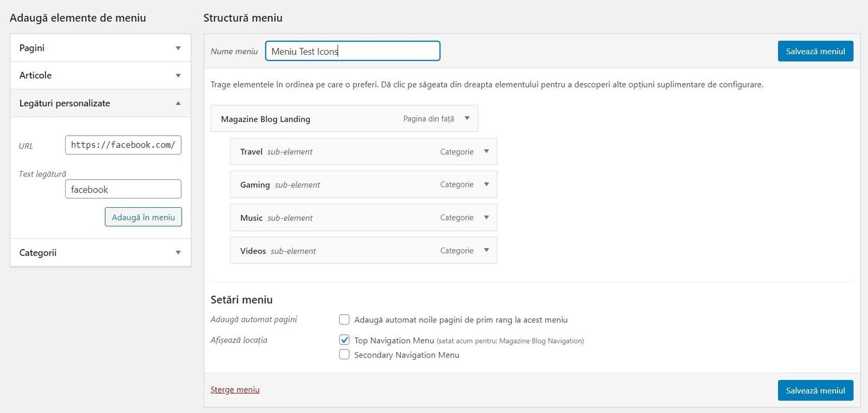Expand the Articole panel arrow
Viewport: 868px width, 413px height.
(x=178, y=75)
